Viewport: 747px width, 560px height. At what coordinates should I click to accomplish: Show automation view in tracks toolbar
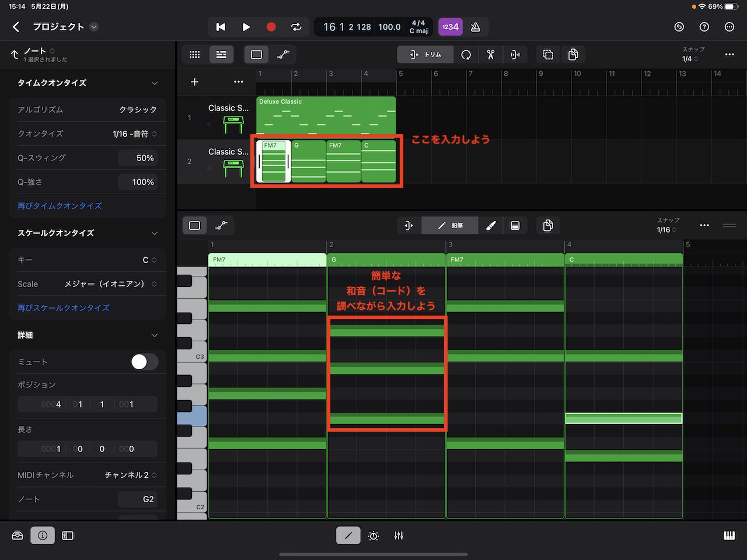point(283,54)
